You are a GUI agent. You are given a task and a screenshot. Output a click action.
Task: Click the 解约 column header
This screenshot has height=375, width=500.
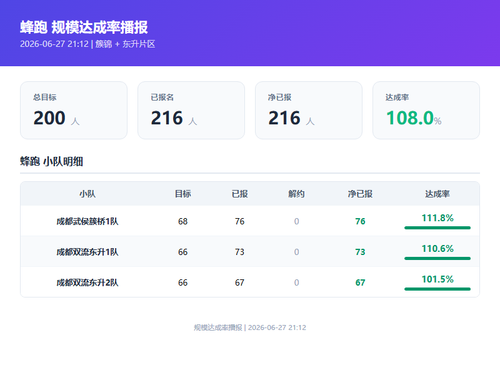pos(296,194)
